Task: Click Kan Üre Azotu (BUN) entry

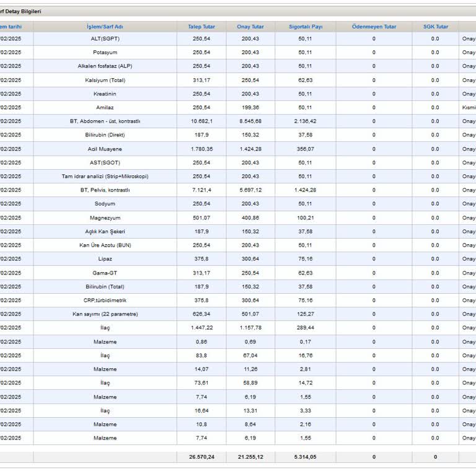Action: (105, 245)
